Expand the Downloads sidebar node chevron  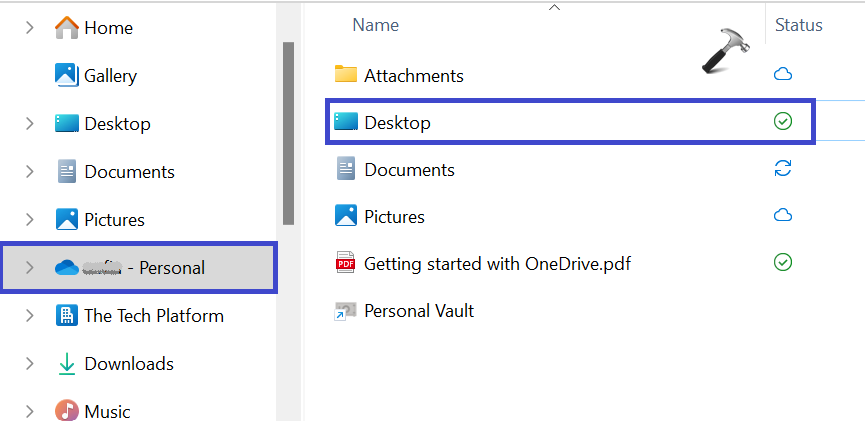pos(29,364)
